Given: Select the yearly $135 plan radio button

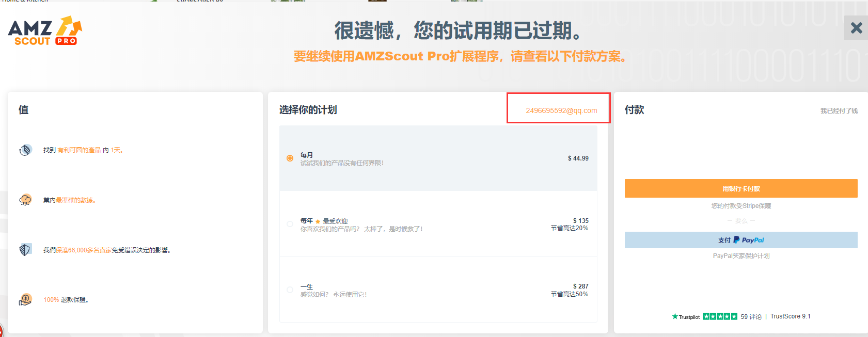Looking at the screenshot, I should click(290, 224).
